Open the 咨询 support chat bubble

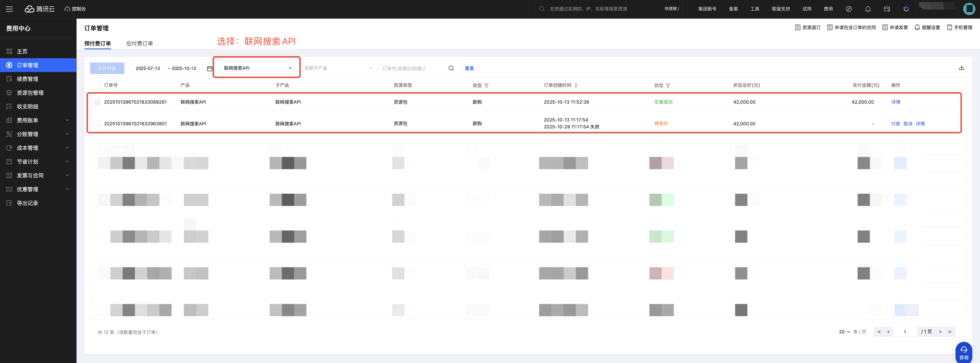tap(964, 352)
